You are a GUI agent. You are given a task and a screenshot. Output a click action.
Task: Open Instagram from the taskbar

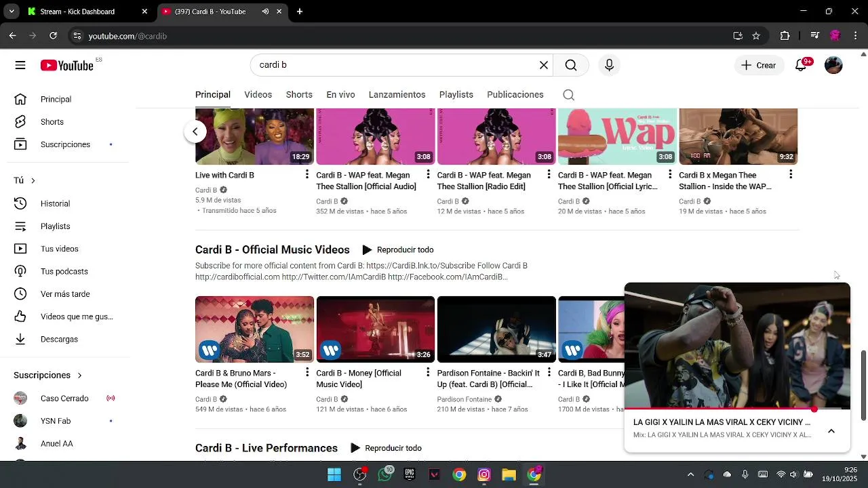click(x=484, y=474)
